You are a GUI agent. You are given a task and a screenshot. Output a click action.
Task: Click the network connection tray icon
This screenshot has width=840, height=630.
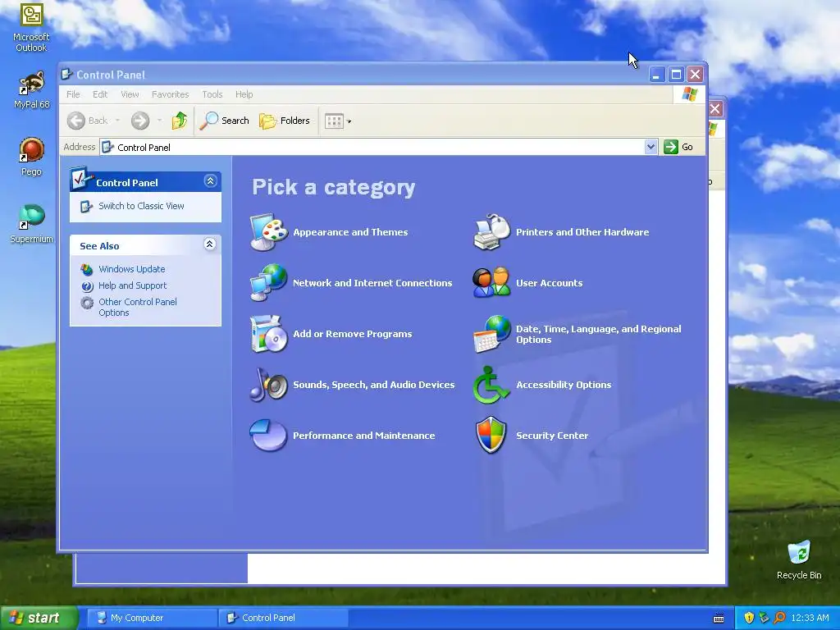point(764,618)
